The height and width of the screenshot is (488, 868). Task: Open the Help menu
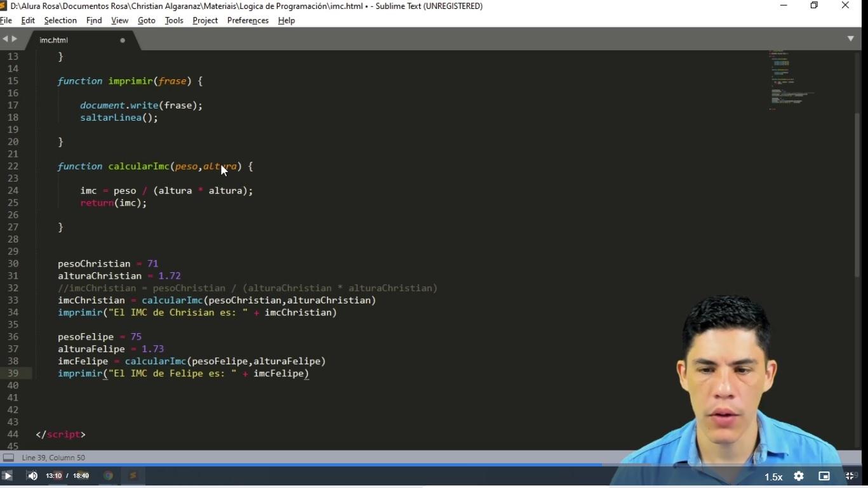coord(286,20)
